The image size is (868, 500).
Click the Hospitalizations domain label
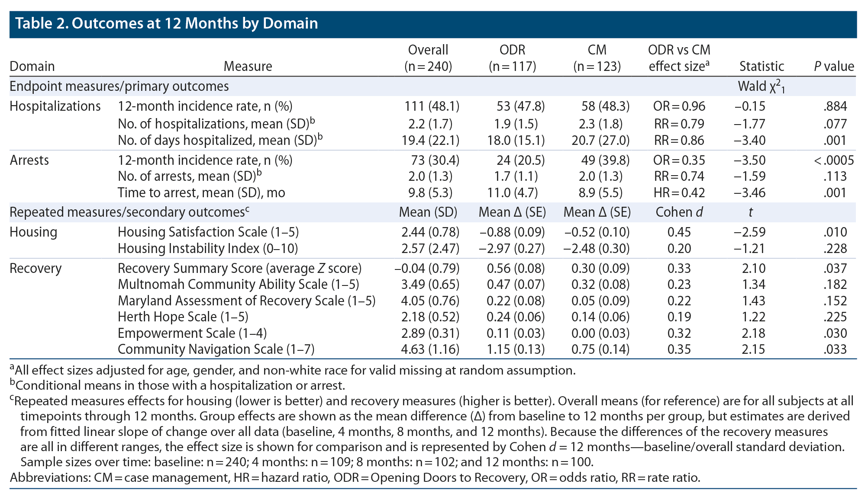tap(55, 106)
